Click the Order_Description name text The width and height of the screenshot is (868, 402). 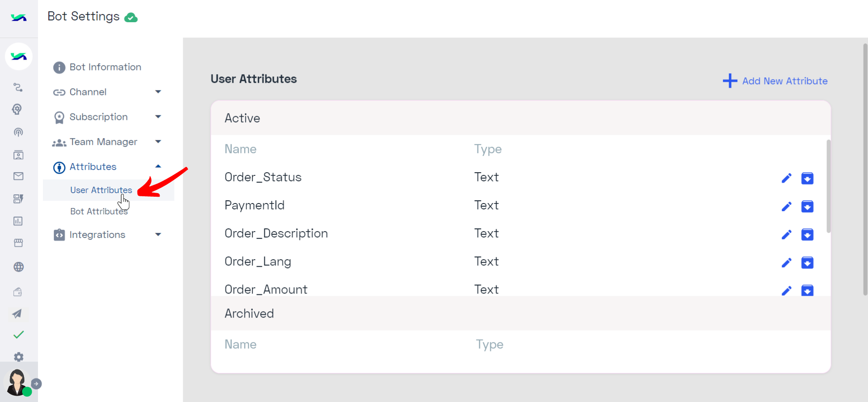pyautogui.click(x=276, y=233)
